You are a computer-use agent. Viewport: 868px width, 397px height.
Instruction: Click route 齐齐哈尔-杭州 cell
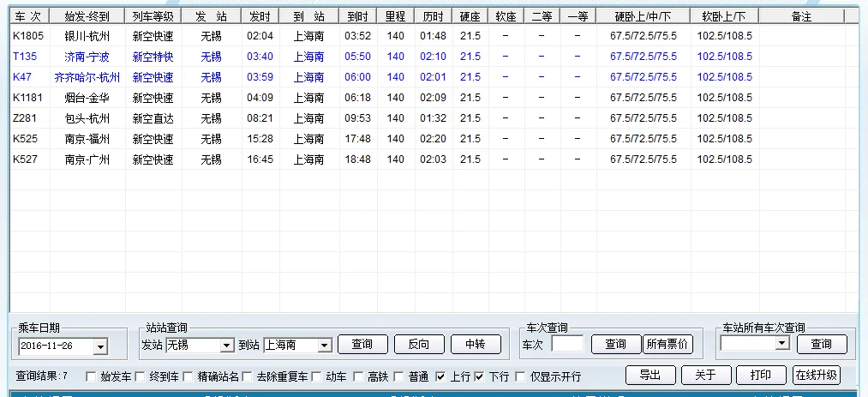pyautogui.click(x=87, y=77)
